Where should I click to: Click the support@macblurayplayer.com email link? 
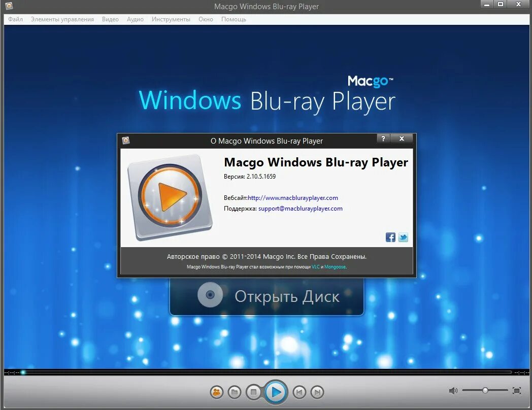click(301, 209)
